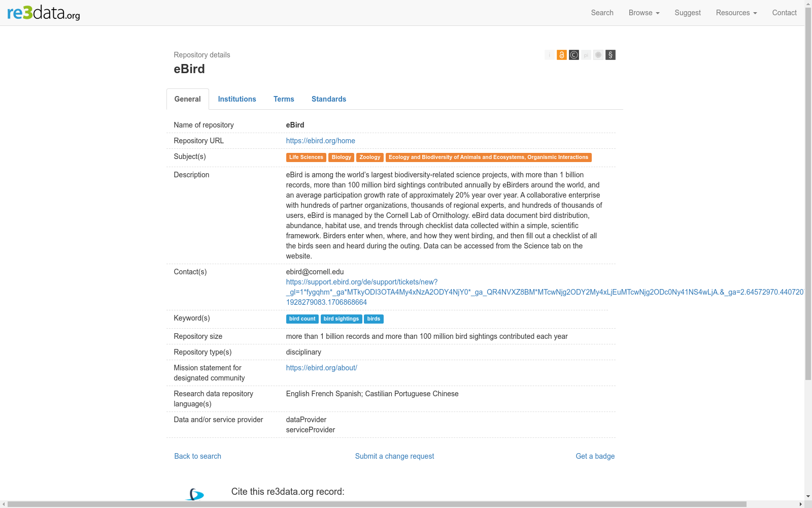Click the bold 'eBird' repository name value
812x508 pixels.
(295, 125)
